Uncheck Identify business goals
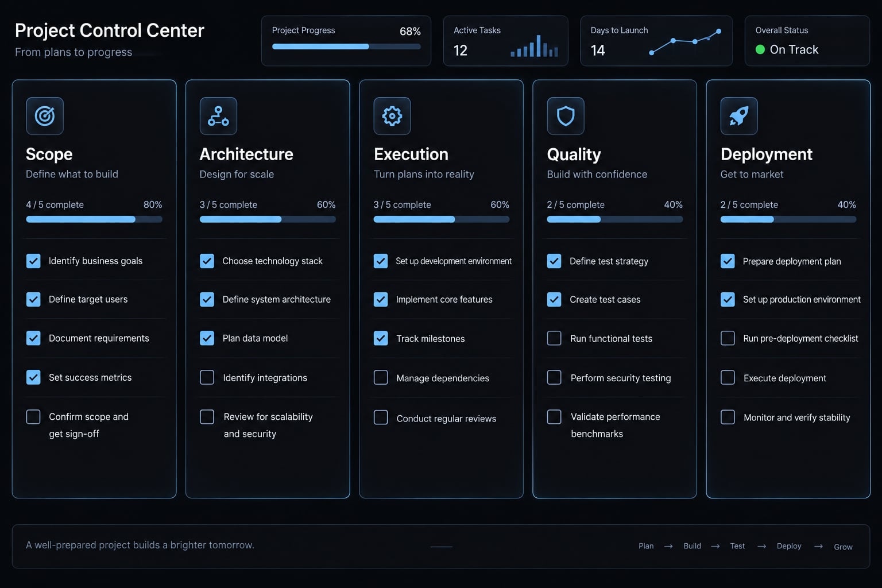Image resolution: width=882 pixels, height=588 pixels. click(x=33, y=261)
